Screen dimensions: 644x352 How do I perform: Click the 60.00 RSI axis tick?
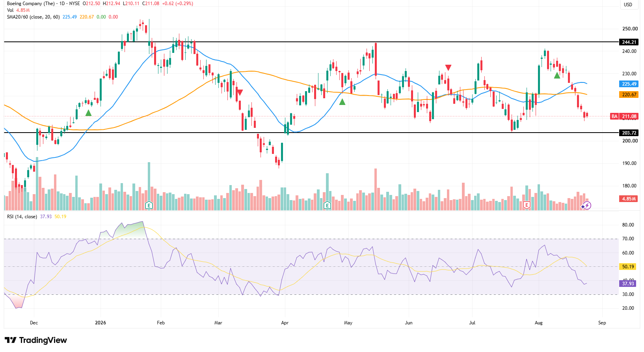(628, 253)
